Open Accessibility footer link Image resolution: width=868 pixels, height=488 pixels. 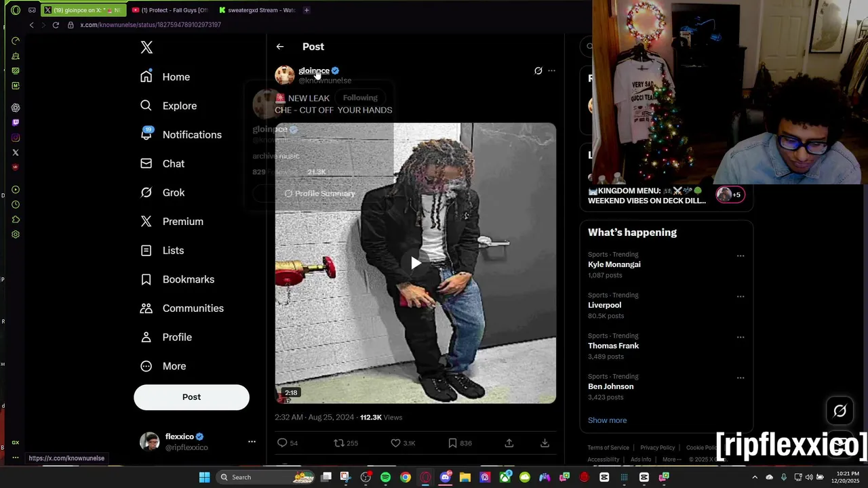pos(604,460)
